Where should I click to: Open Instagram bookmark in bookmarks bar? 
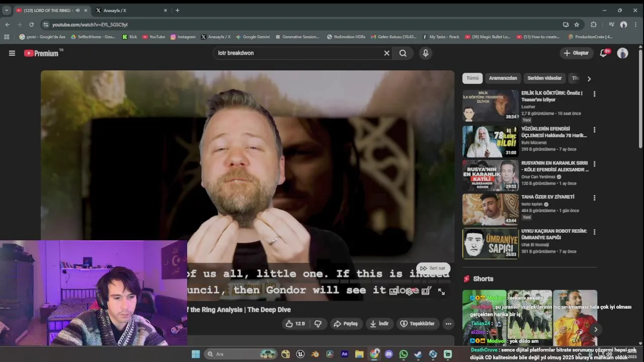pyautogui.click(x=183, y=37)
